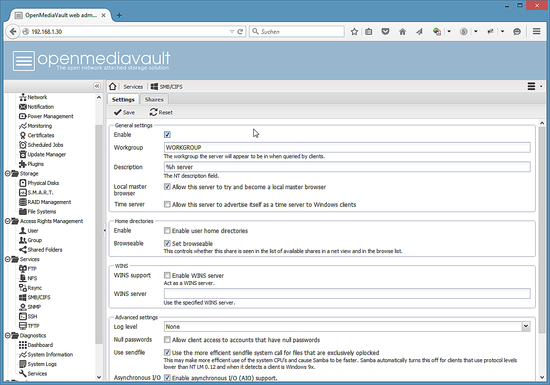Open SSH service settings

point(28,316)
